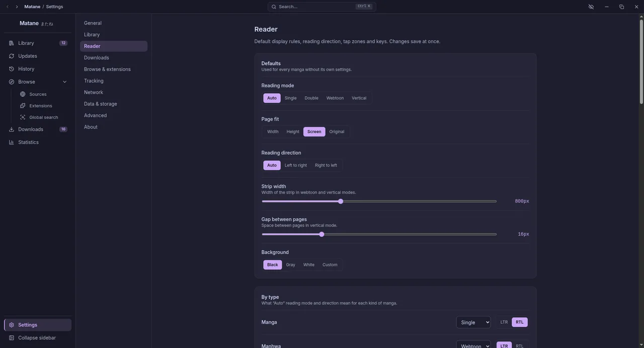Click the Gap between pages slider handle
Image resolution: width=644 pixels, height=348 pixels.
(x=321, y=234)
